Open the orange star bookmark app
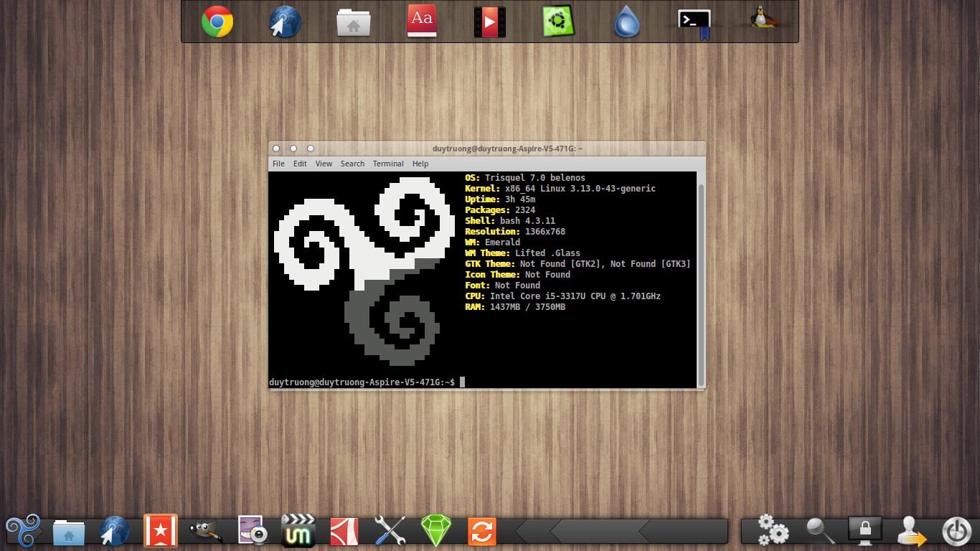Screen dimensions: 980x551 click(x=160, y=532)
